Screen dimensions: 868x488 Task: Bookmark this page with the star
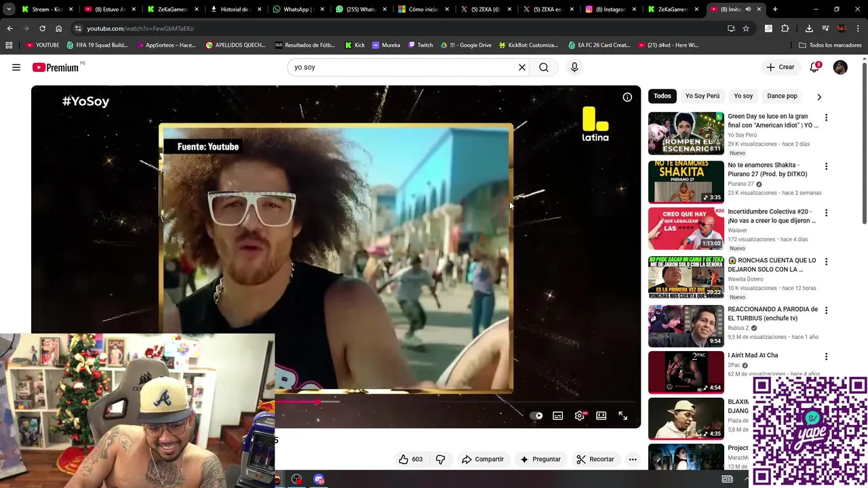click(x=746, y=28)
